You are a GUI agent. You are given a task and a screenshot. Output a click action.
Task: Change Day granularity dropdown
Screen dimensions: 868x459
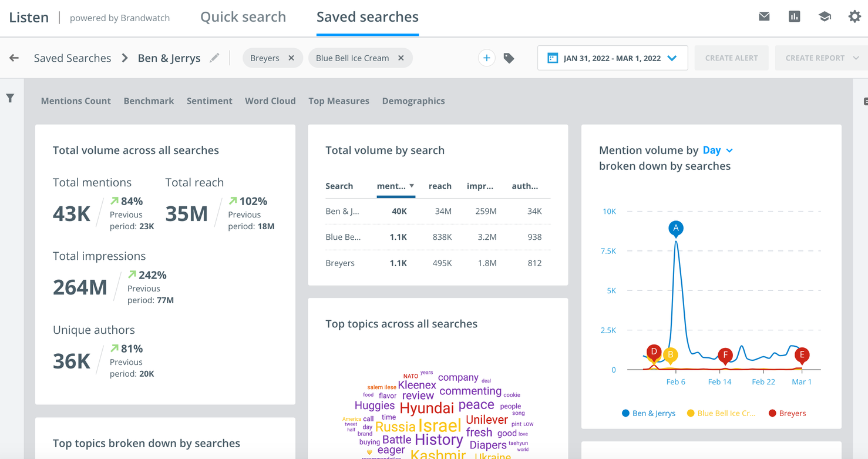click(718, 150)
